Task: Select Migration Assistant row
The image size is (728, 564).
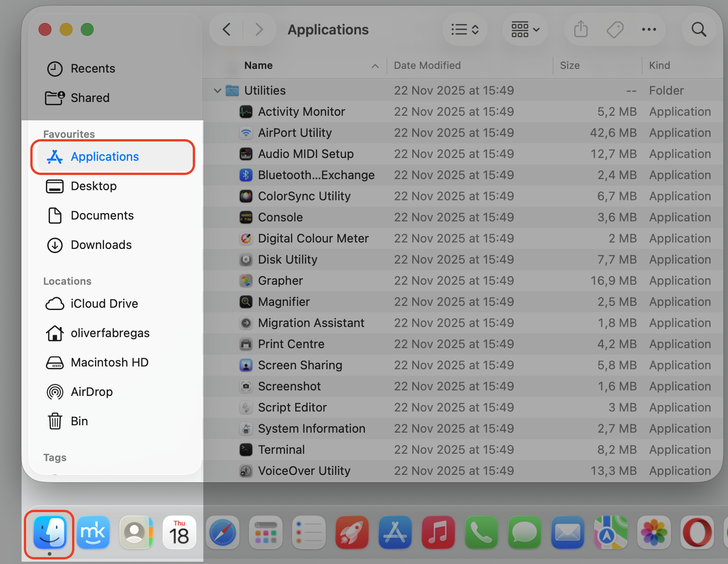Action: pyautogui.click(x=463, y=323)
